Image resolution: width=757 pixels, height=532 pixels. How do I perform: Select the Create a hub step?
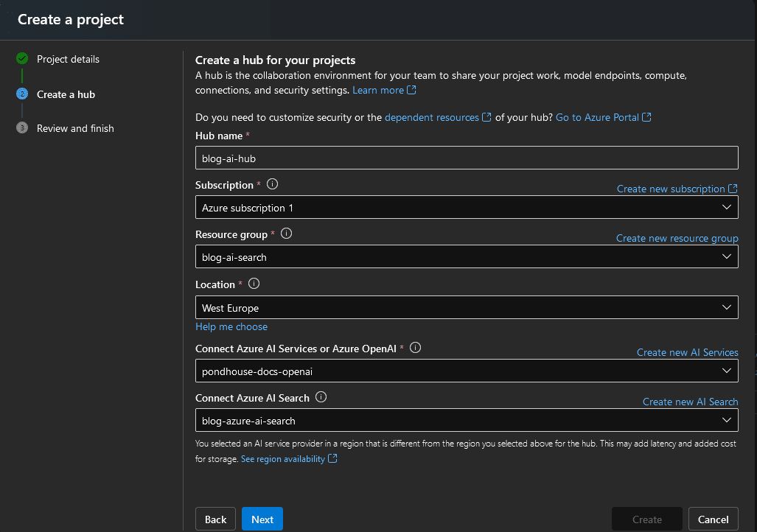65,94
